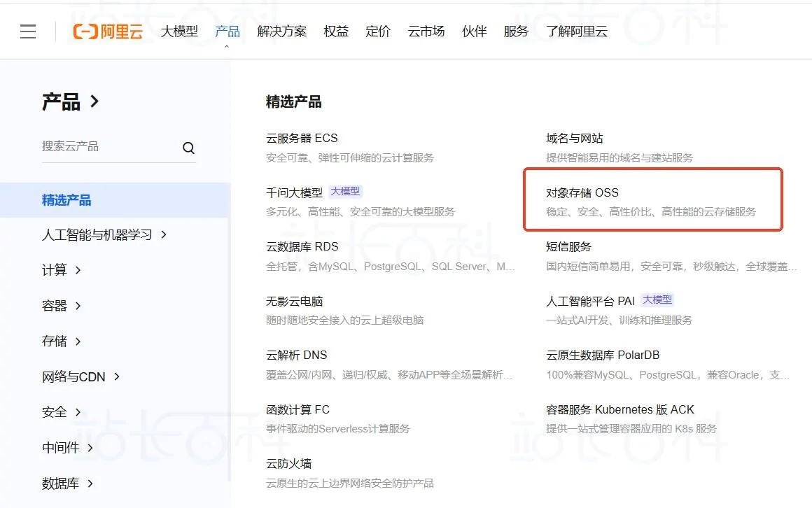Click the 产品 header arrow
Image resolution: width=812 pixels, height=508 pixels.
(93, 101)
